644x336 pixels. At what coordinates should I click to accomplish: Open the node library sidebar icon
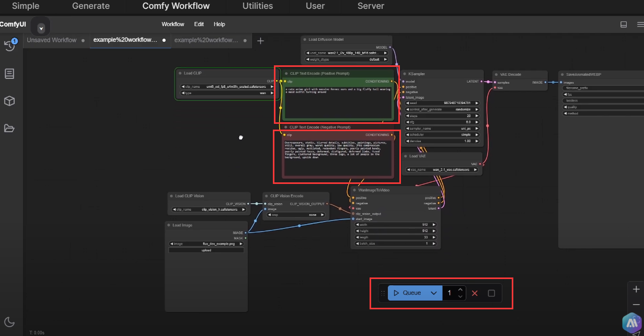coord(9,74)
